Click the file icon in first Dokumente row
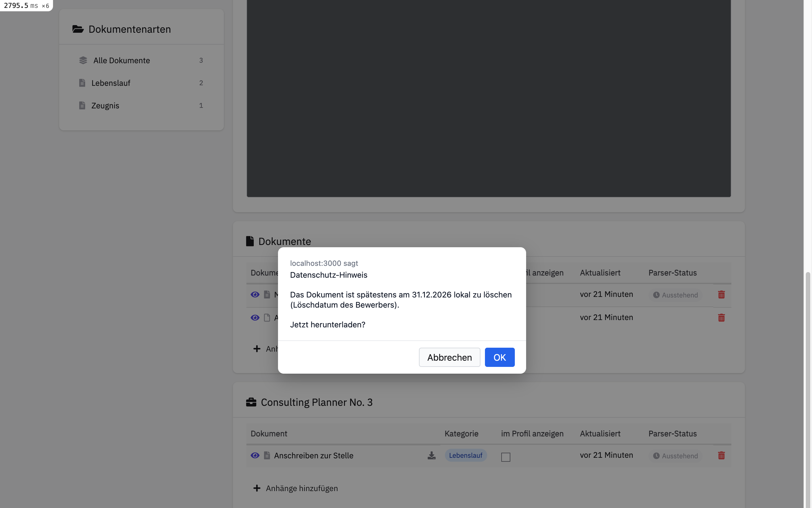Screen dimensions: 812x508 point(267,295)
